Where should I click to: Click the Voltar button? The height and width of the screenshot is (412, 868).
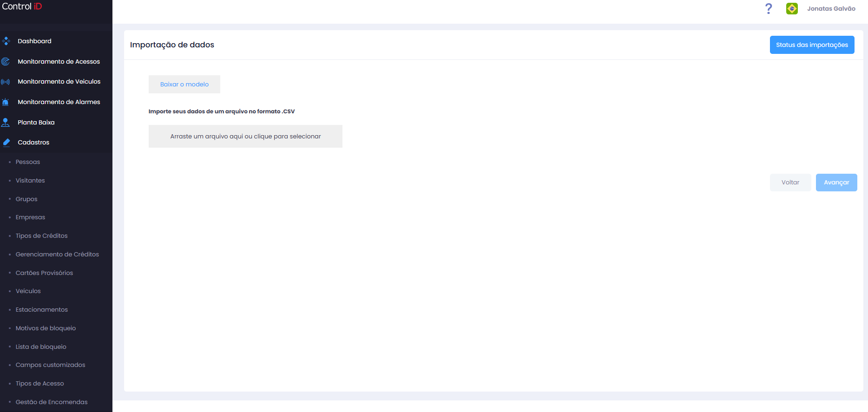[790, 183]
